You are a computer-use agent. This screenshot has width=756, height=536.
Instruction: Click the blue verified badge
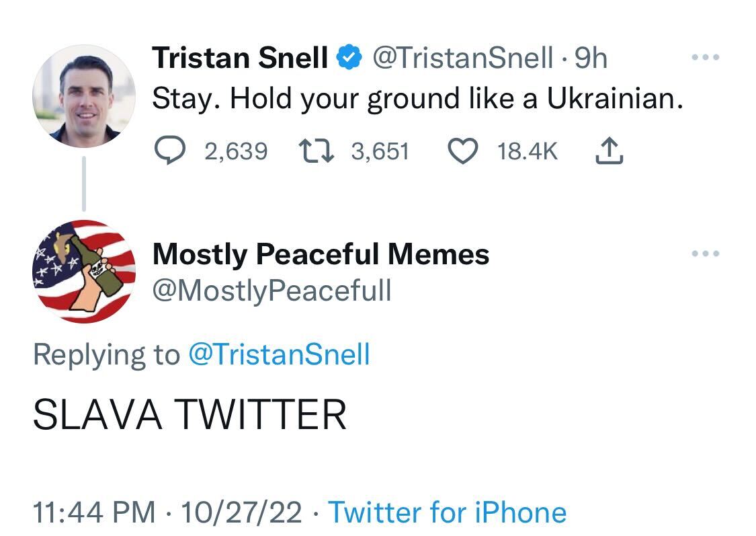pyautogui.click(x=347, y=59)
